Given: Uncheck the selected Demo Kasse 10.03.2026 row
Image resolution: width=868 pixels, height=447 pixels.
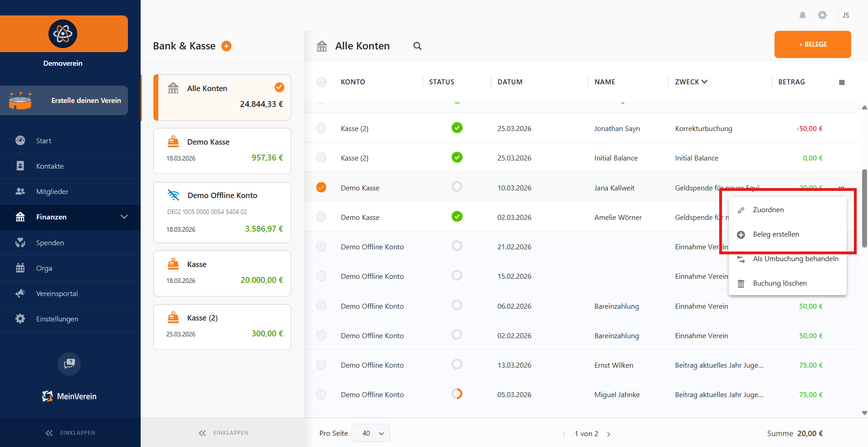Looking at the screenshot, I should coord(321,187).
